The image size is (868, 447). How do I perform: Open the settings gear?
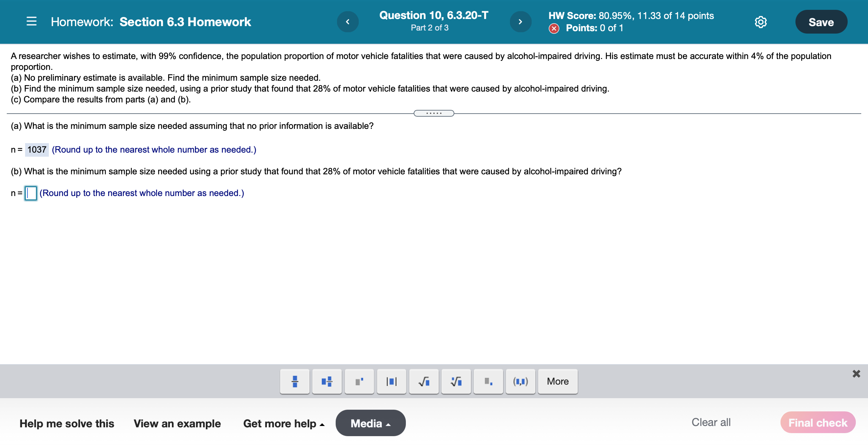tap(761, 22)
